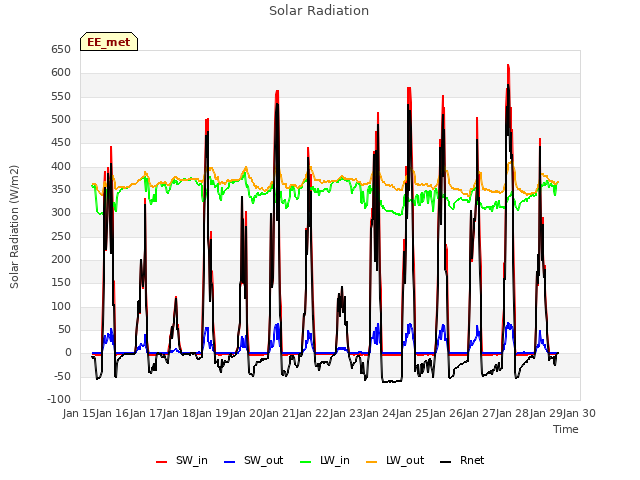Click the Jan 22 x-axis tick label

pyautogui.click(x=313, y=413)
